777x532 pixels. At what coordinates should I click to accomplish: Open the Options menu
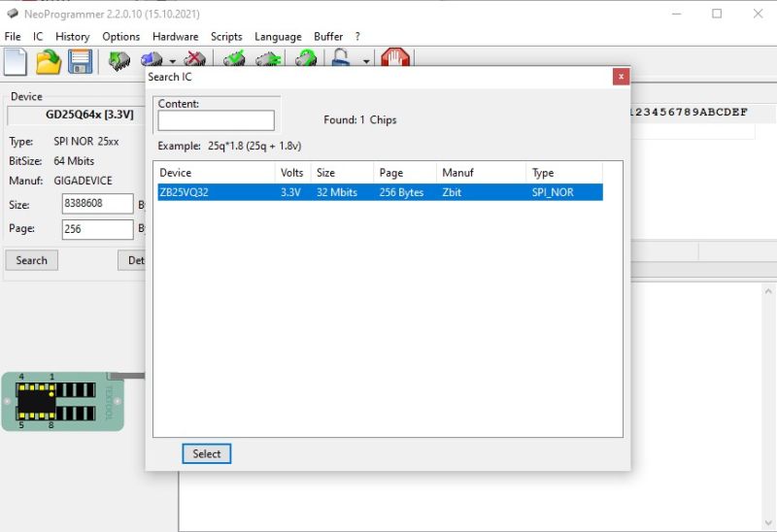tap(120, 37)
